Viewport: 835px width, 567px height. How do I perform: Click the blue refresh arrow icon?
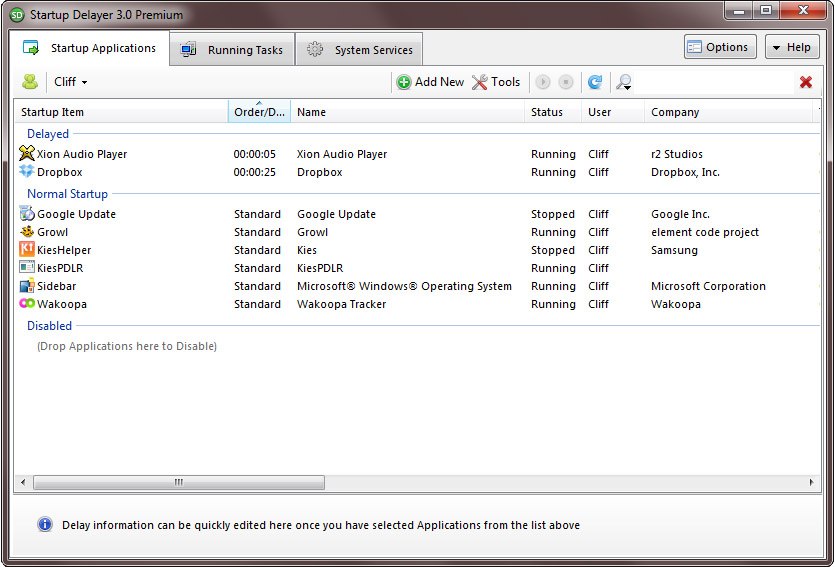595,82
